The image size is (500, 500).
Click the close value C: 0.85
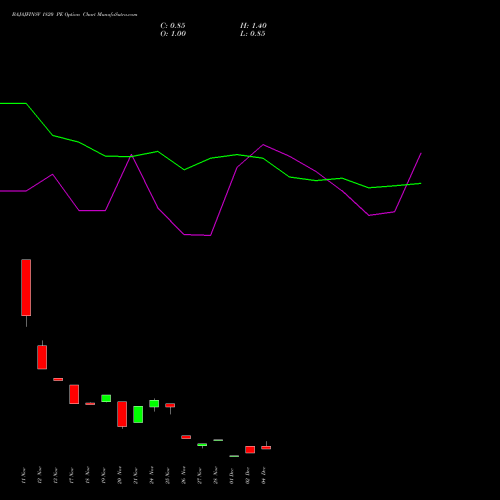point(173,26)
